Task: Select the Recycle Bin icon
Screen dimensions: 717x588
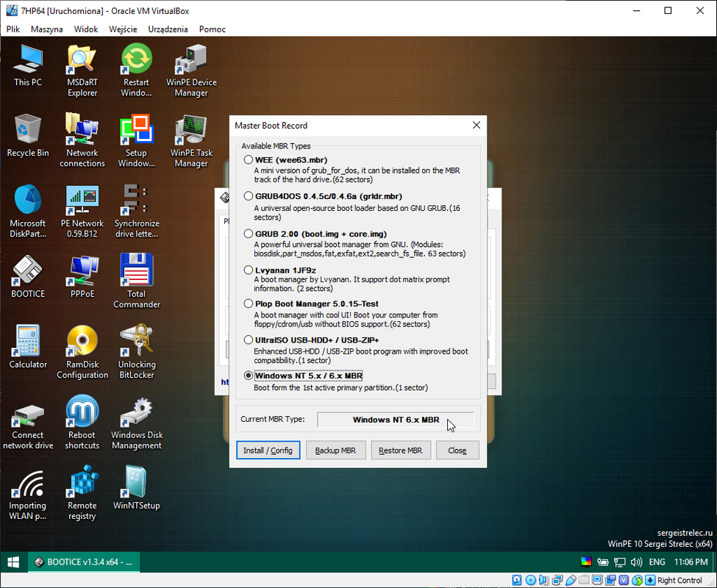Action: [x=28, y=136]
